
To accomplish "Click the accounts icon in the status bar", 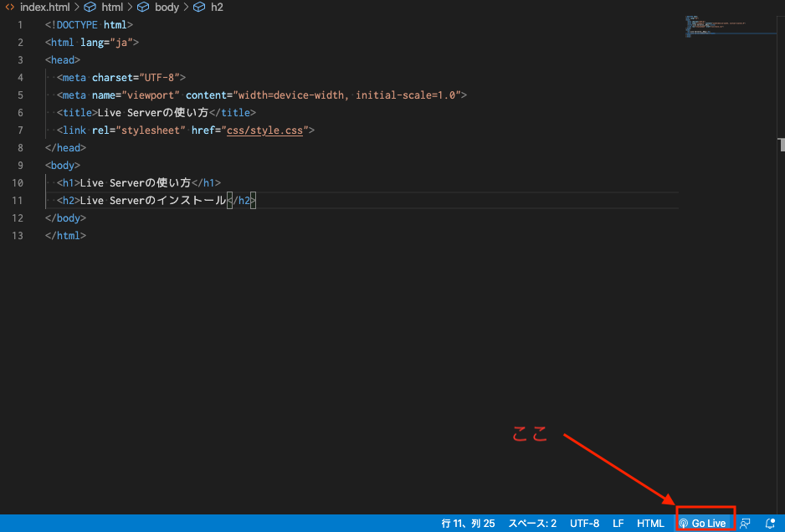I will point(745,523).
